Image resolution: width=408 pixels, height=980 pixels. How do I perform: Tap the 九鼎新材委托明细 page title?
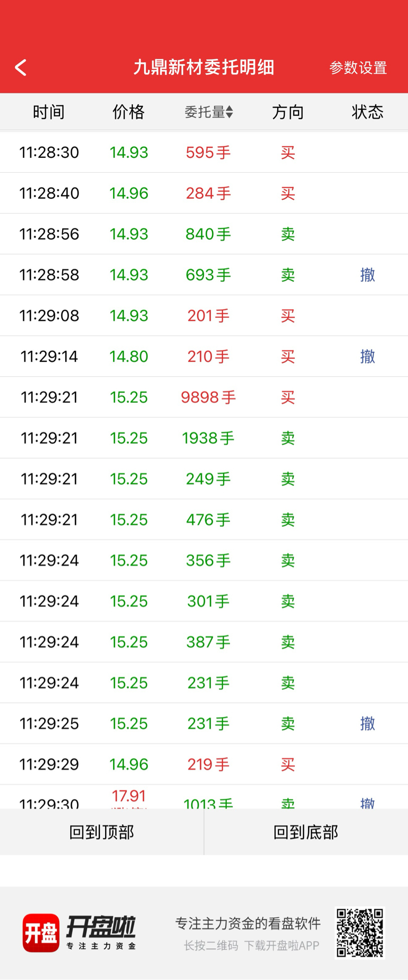click(x=203, y=67)
